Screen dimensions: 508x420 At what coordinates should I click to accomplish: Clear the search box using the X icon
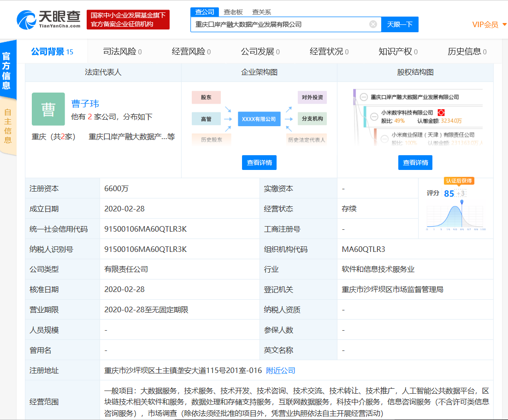tap(373, 24)
